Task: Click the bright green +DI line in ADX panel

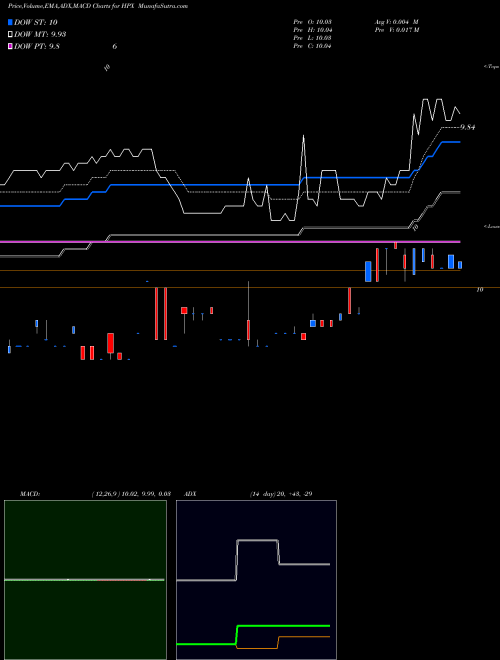Action: (x=283, y=626)
